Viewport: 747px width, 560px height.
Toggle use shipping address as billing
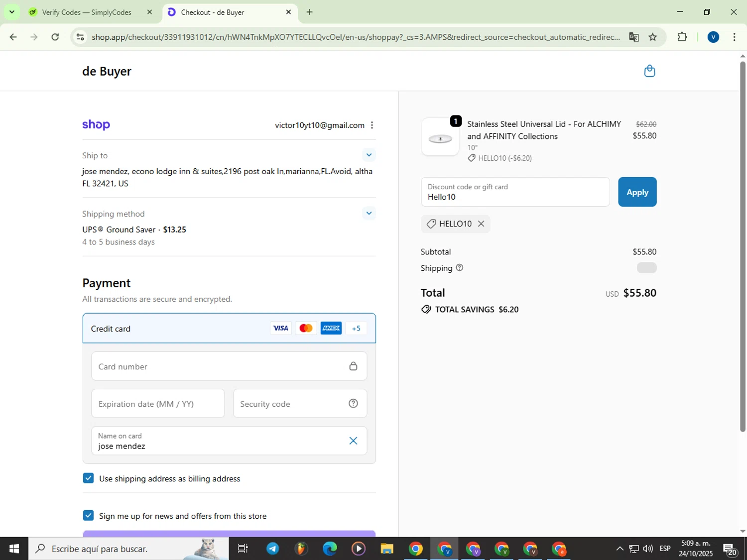coord(88,478)
